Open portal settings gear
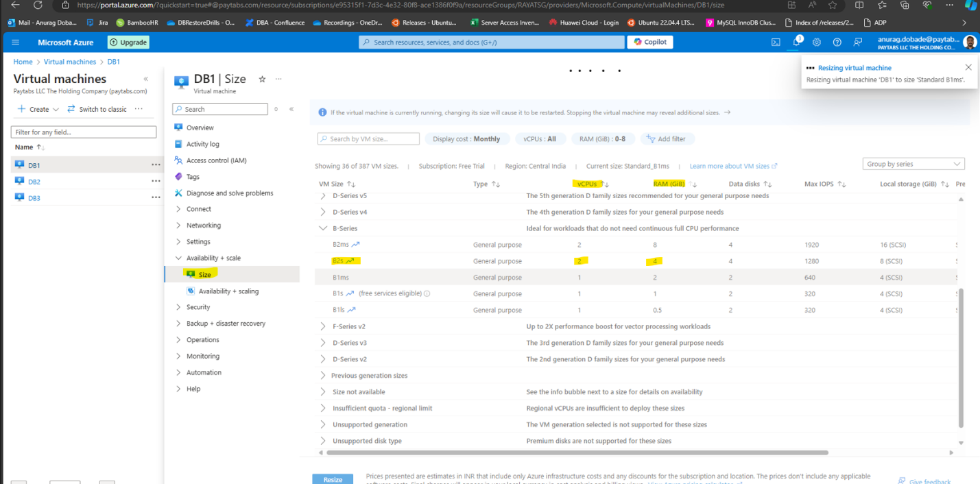The image size is (980, 484). 817,43
